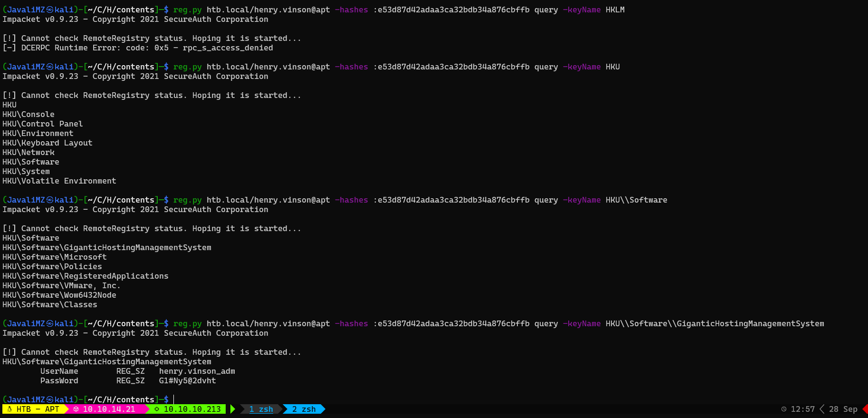
Task: Click the HKU\Keyboard Layout output line
Action: [48, 143]
